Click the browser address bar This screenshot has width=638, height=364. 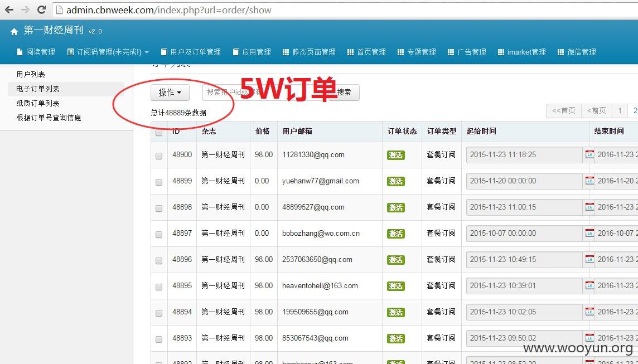pos(346,10)
